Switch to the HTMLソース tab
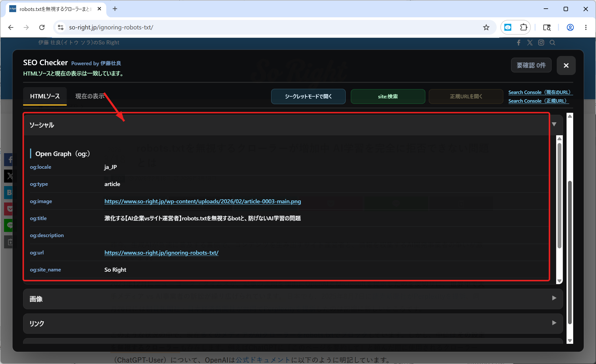 point(45,96)
